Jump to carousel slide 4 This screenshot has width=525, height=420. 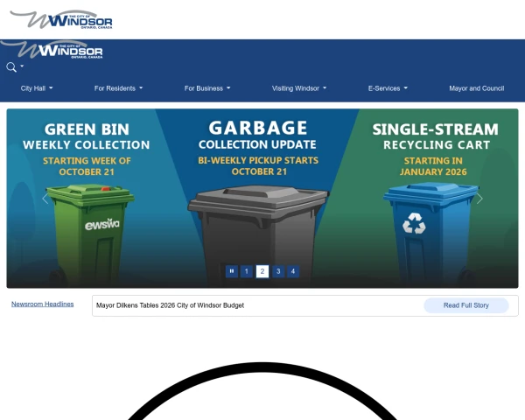(x=293, y=271)
